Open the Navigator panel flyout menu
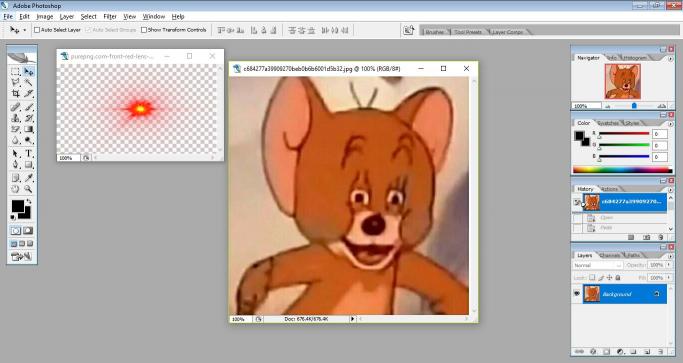Screen dimensions: 683x363 [670, 58]
